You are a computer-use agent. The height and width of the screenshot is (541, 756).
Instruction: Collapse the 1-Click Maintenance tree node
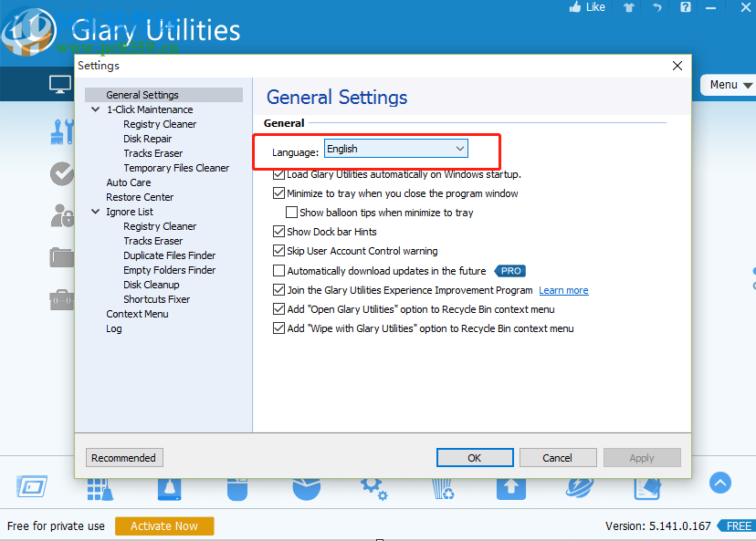click(x=96, y=109)
